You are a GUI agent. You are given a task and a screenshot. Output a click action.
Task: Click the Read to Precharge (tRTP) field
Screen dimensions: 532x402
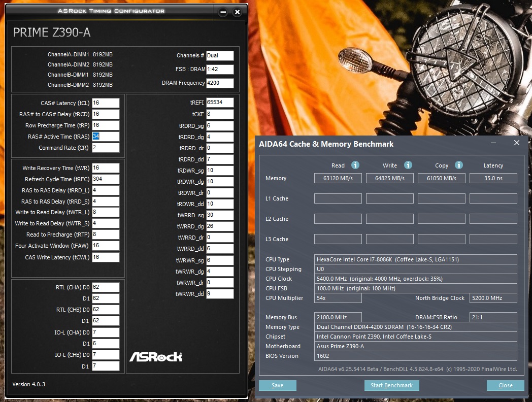pos(106,234)
